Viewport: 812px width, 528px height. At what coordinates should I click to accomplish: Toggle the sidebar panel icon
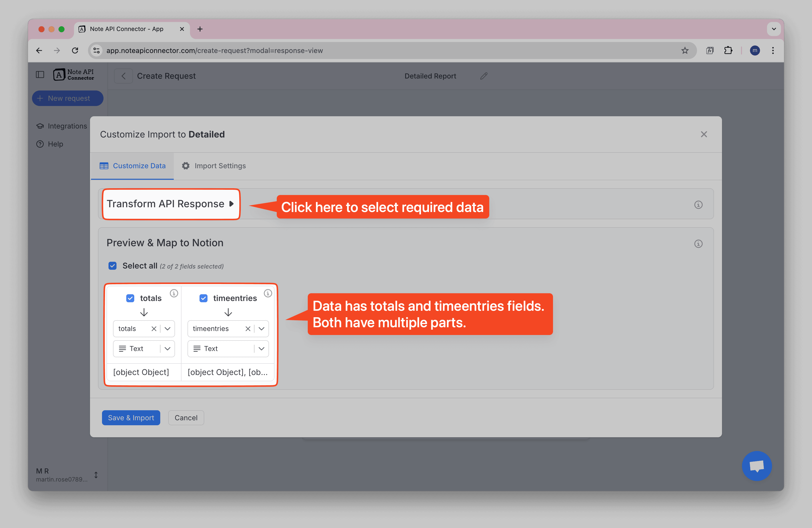click(x=40, y=75)
